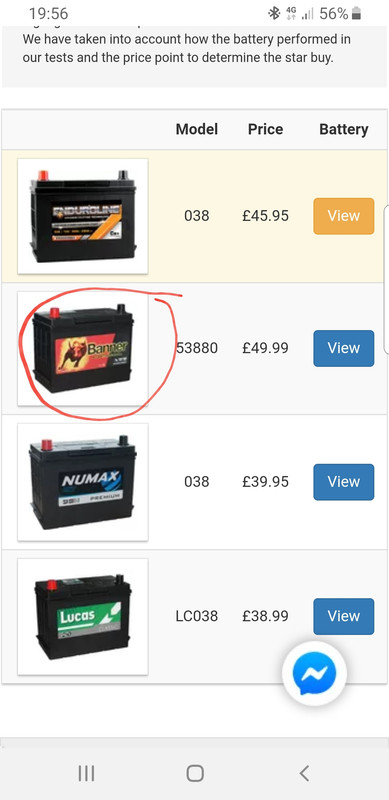The height and width of the screenshot is (800, 389).
Task: Tap the battery status icon
Action: [x=356, y=13]
